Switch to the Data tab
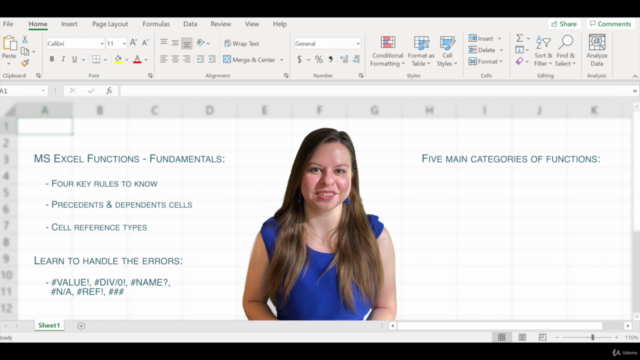 190,24
